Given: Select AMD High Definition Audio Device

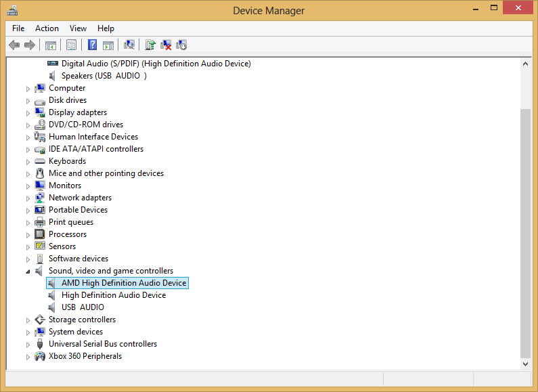Looking at the screenshot, I should (x=117, y=283).
